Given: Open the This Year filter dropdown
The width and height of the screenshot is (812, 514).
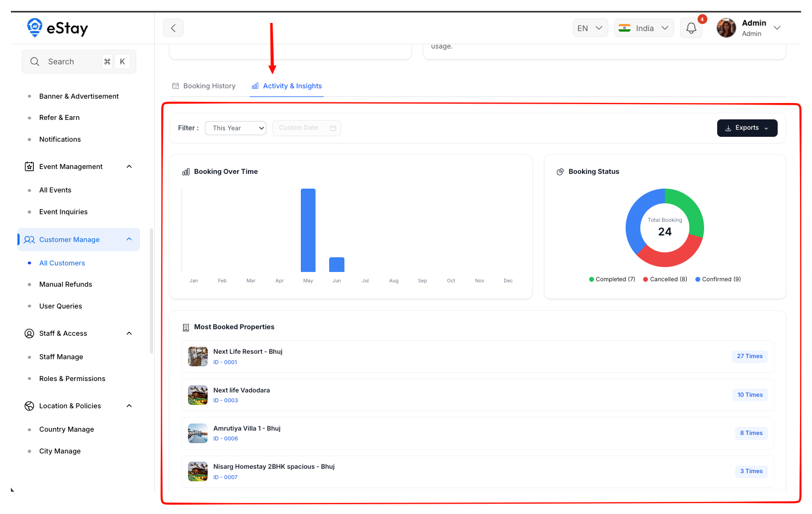Looking at the screenshot, I should (235, 128).
